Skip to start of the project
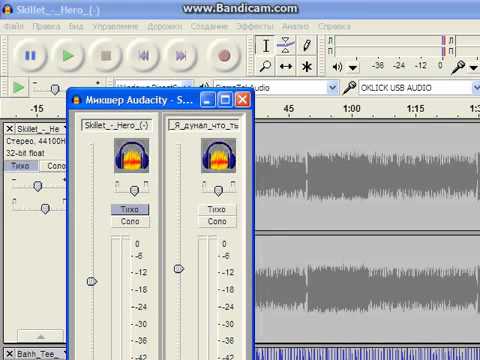 pos(144,56)
